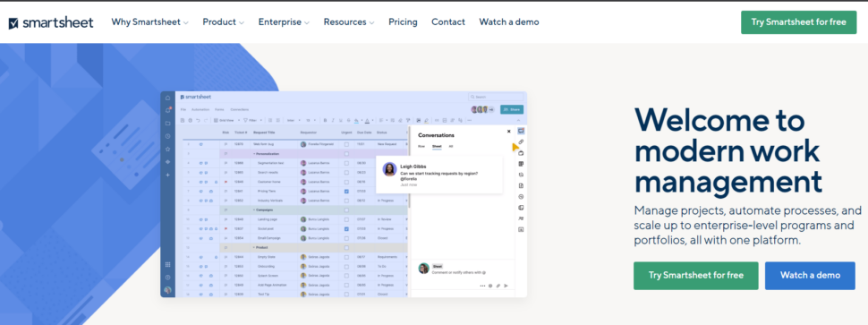Expand the Product dropdown menu
This screenshot has width=868, height=325.
tap(223, 22)
